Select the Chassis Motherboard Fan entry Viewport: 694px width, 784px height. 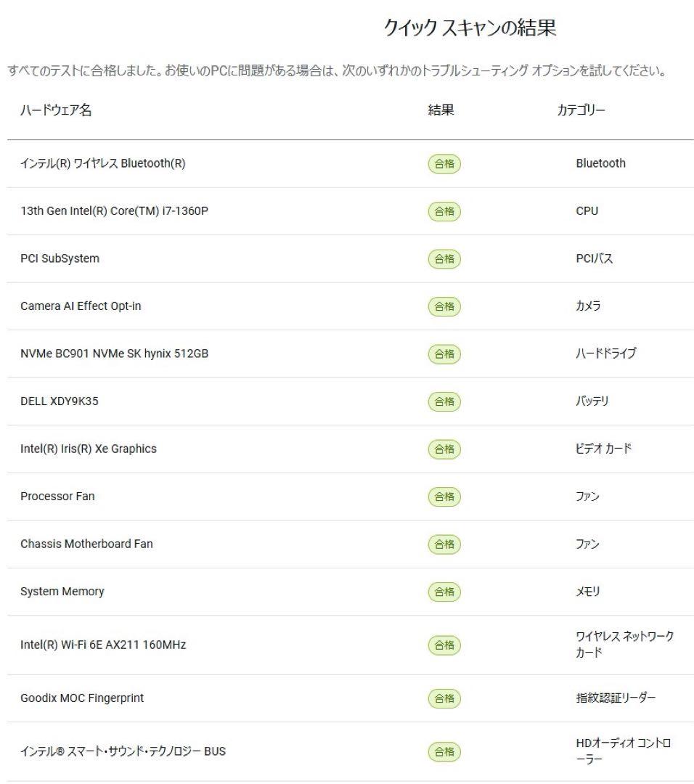point(86,544)
